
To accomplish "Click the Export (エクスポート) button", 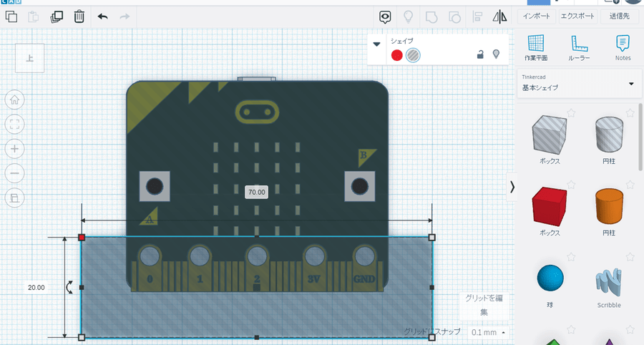I will point(578,16).
